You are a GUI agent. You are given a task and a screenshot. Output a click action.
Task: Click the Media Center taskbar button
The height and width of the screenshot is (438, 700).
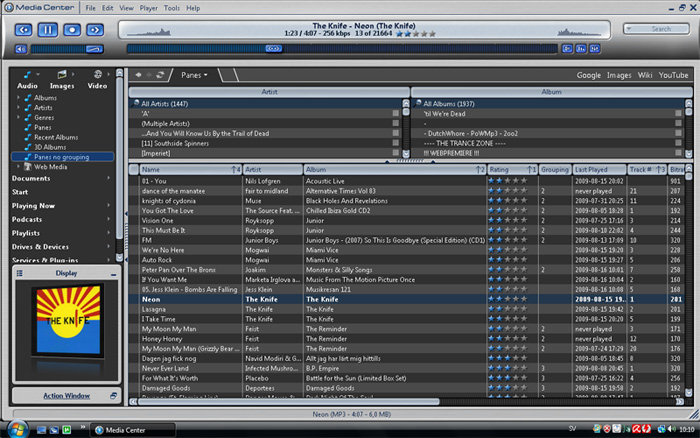click(x=132, y=430)
